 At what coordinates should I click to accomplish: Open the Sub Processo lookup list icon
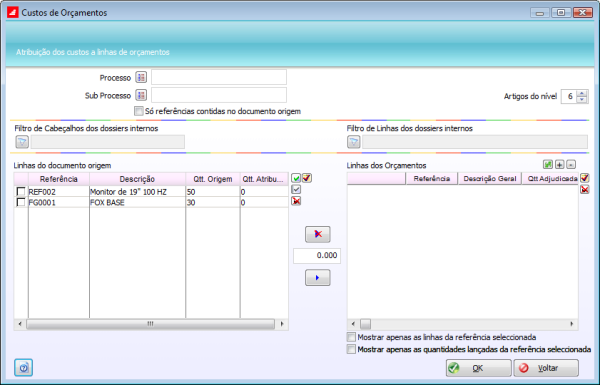tap(141, 95)
